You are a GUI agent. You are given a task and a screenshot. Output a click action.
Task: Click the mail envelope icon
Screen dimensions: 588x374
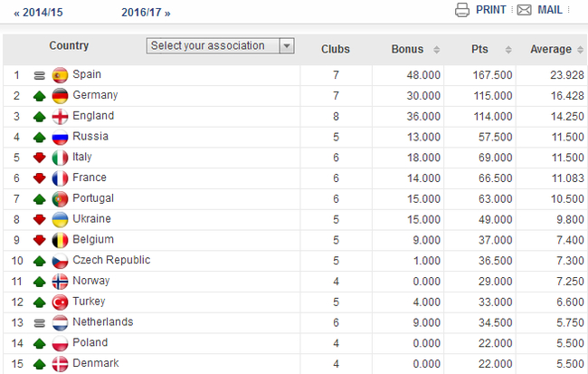point(524,11)
